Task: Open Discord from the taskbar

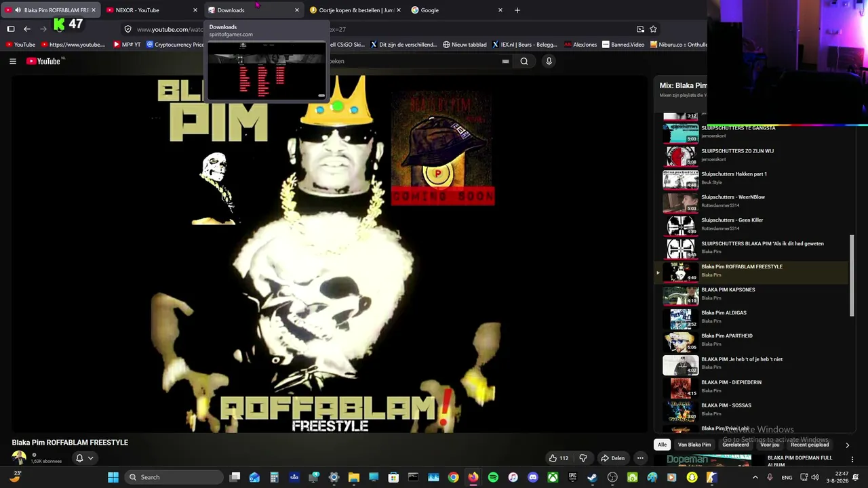Action: [533, 477]
